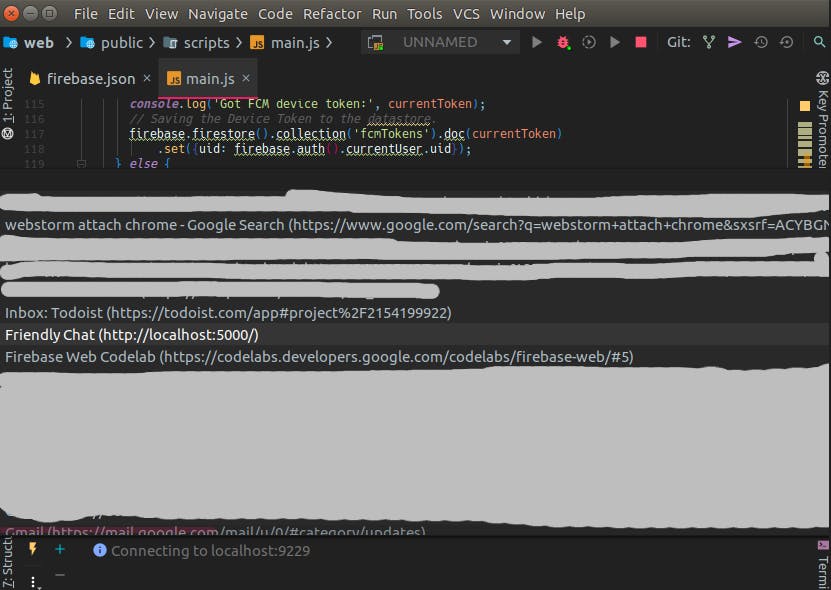Open the Code menu
The height and width of the screenshot is (590, 831).
(x=275, y=14)
